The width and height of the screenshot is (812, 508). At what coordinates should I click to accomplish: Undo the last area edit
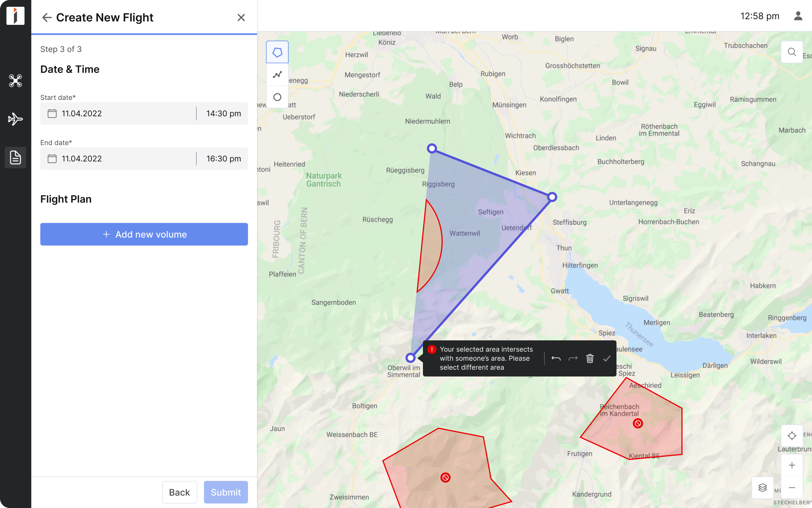pos(556,358)
